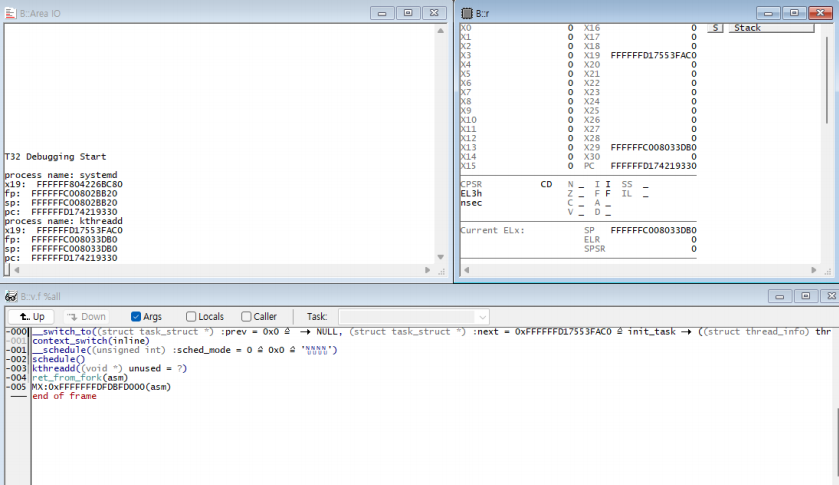Click the PC register value
Image resolution: width=839 pixels, height=485 pixels.
pos(653,165)
